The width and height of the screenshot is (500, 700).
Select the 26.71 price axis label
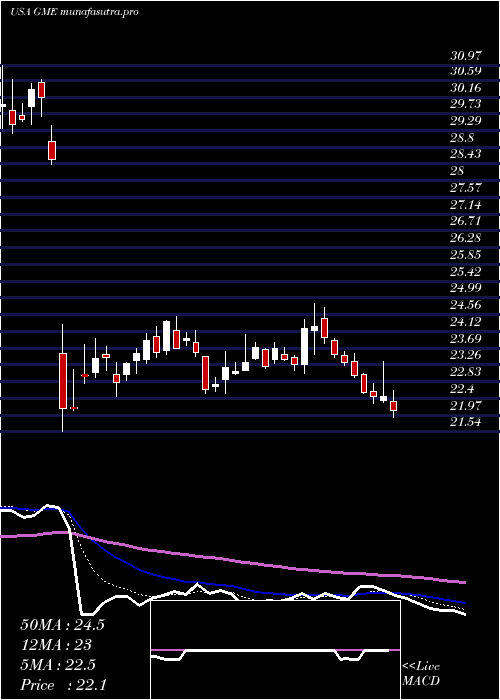click(466, 221)
